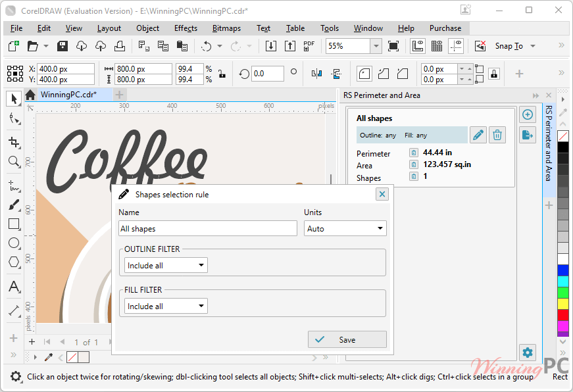This screenshot has height=392, width=573.
Task: Add a new page button
Action: (32, 342)
